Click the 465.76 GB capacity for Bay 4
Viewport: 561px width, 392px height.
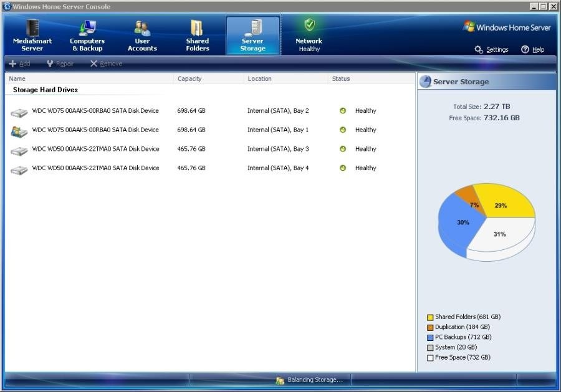[x=191, y=168]
